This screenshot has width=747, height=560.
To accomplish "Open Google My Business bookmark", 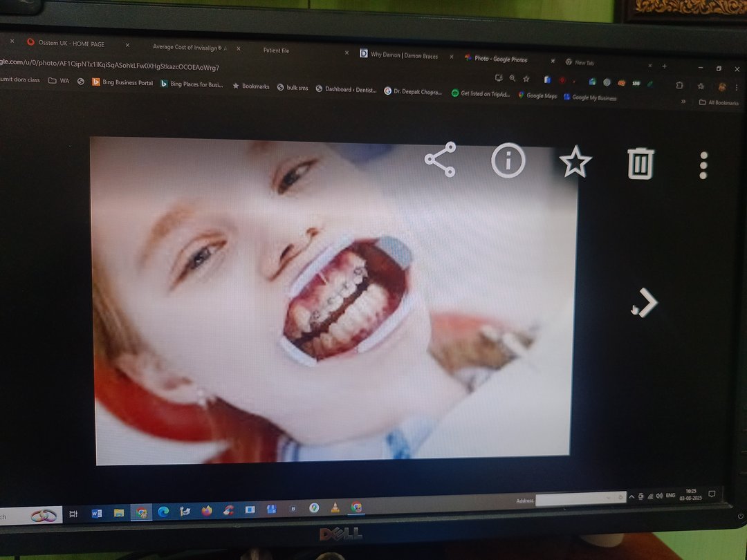I will (x=590, y=97).
